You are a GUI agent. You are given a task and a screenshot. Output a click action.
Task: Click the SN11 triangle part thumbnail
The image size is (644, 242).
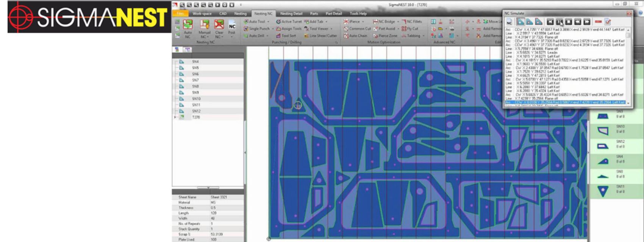click(x=603, y=191)
